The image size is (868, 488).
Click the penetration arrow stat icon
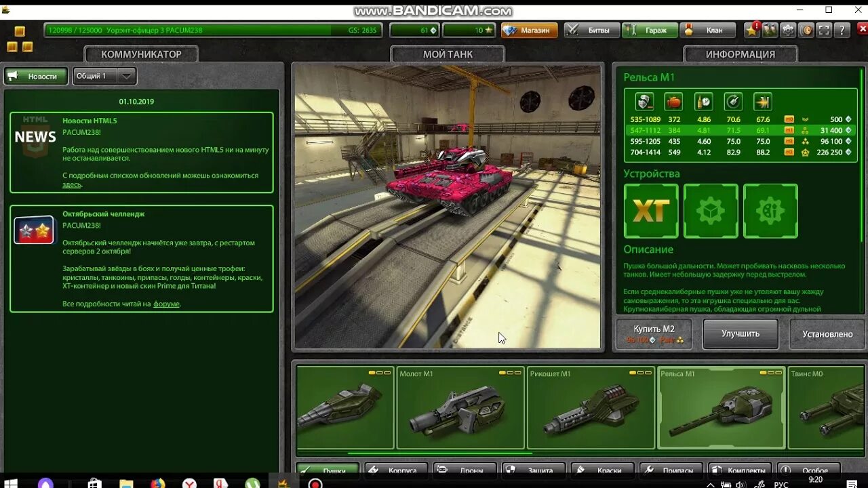point(763,102)
